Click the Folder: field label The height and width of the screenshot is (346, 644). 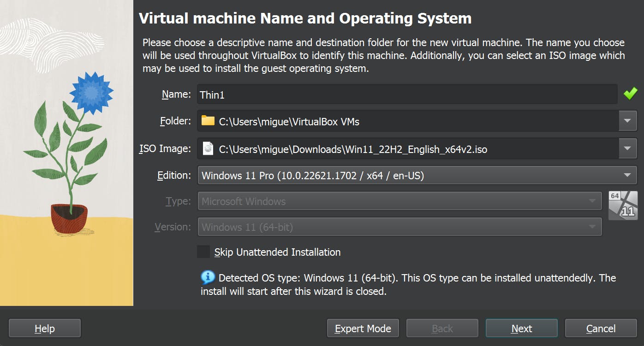175,121
